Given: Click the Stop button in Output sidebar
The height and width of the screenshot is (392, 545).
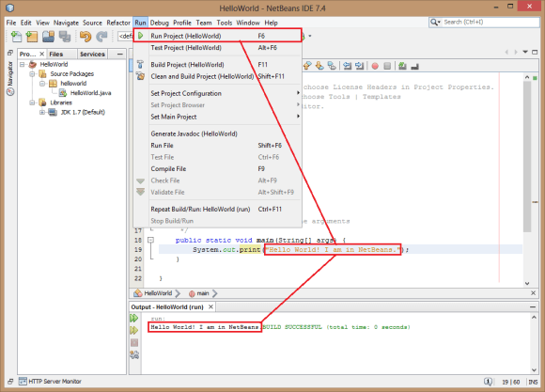Looking at the screenshot, I should click(134, 342).
